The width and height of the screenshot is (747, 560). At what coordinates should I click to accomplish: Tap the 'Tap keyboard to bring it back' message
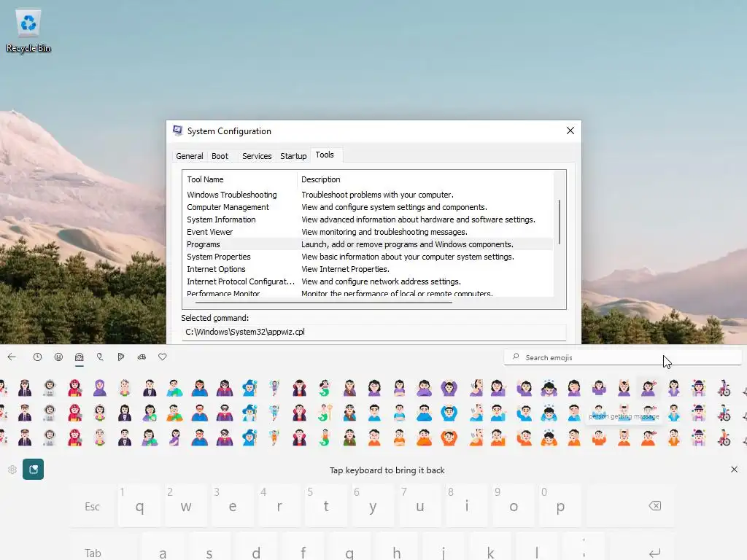pyautogui.click(x=387, y=470)
